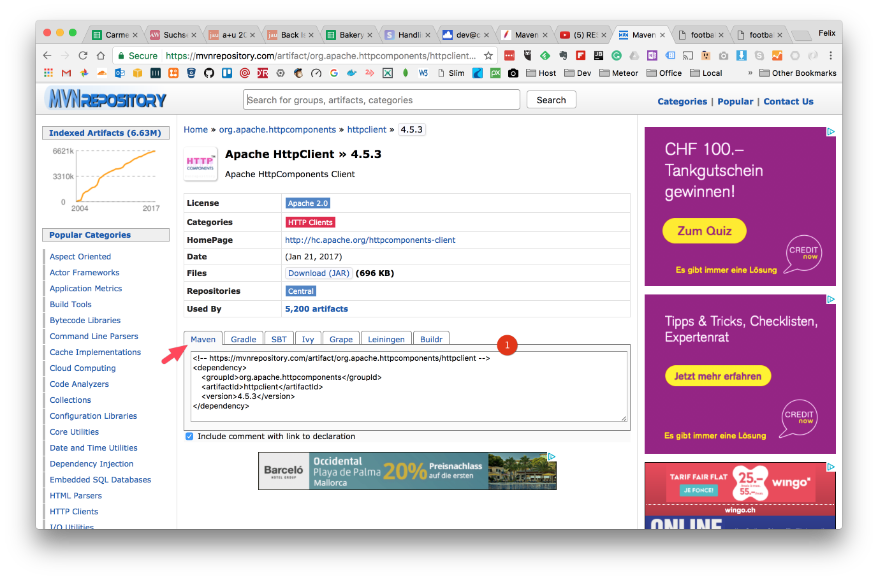The image size is (878, 580).
Task: Bookmark this page with the star icon
Action: pos(488,56)
